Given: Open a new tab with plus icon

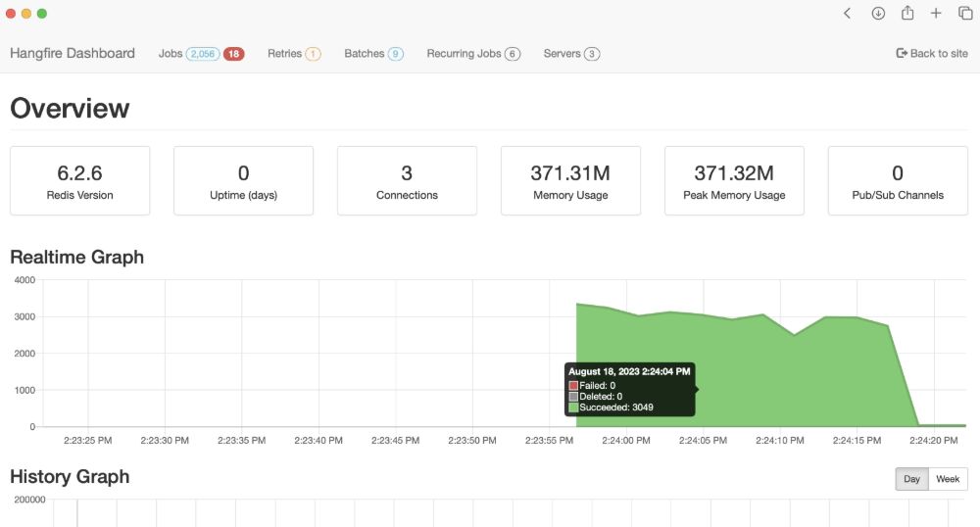Looking at the screenshot, I should pos(936,13).
